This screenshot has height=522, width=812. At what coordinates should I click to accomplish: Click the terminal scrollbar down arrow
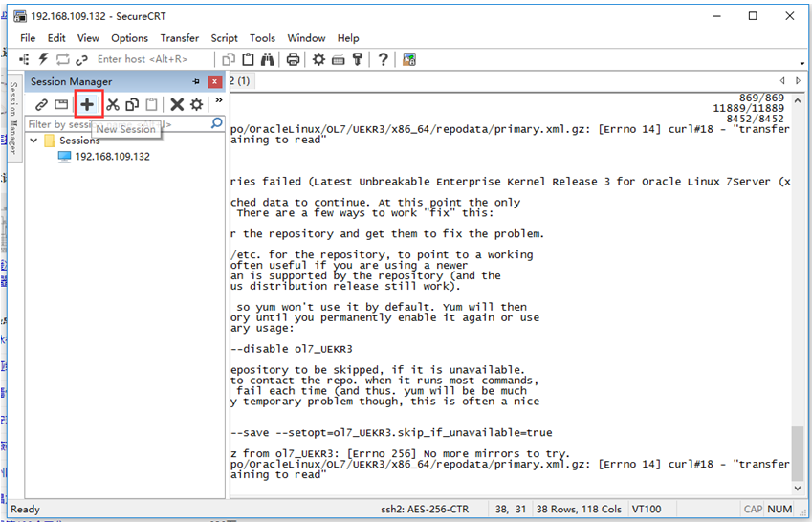798,488
